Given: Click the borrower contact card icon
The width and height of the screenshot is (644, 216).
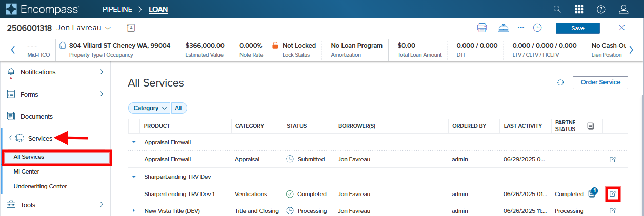Looking at the screenshot, I should pos(131,28).
